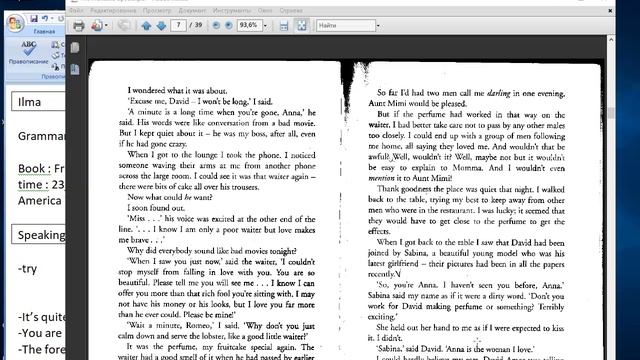Click the zoom value field 93,6%
The height and width of the screenshot is (360, 640).
point(249,25)
